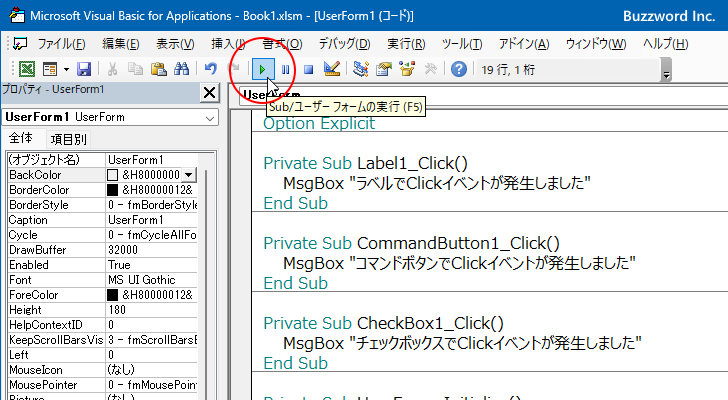Click the Private Sub CheckBox1_Click() line
This screenshot has height=400, width=728.
[384, 323]
